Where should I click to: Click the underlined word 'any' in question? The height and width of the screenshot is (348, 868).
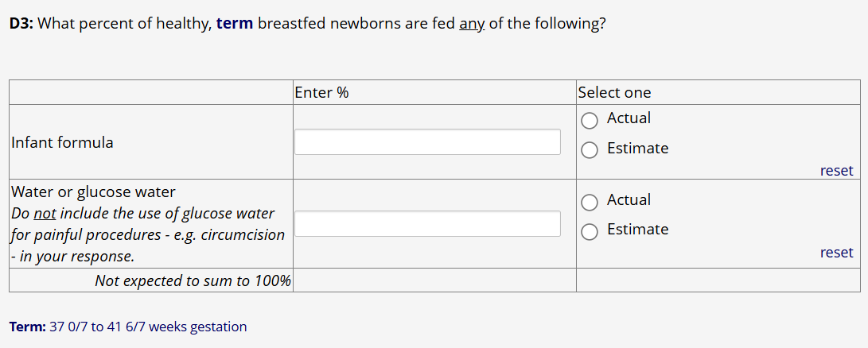pos(472,24)
